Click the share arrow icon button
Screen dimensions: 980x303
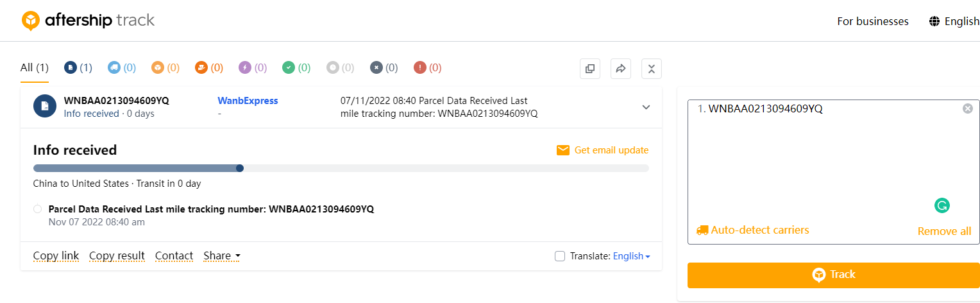click(x=621, y=69)
